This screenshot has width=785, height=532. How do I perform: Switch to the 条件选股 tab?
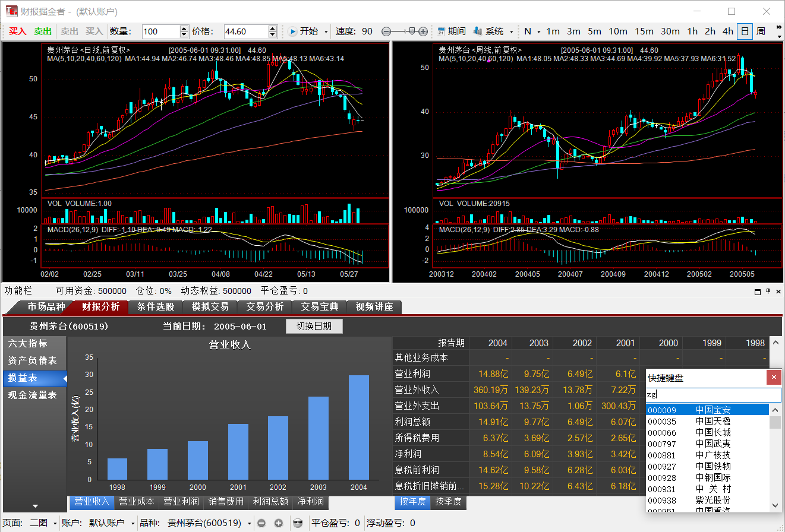pos(156,307)
